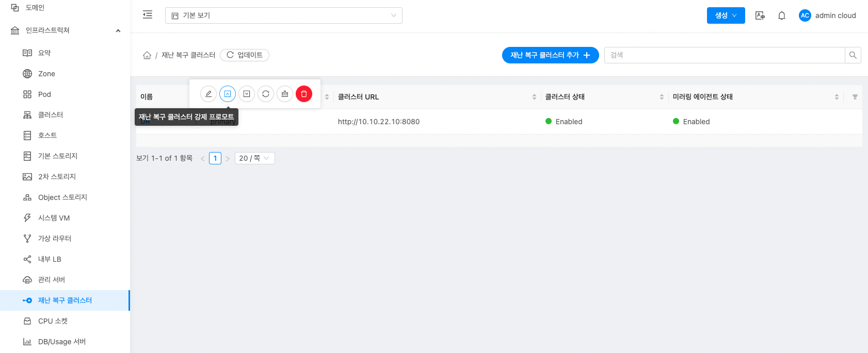Viewport: 868px width, 353px height.
Task: Click the circular resync arrows icon
Action: (266, 94)
